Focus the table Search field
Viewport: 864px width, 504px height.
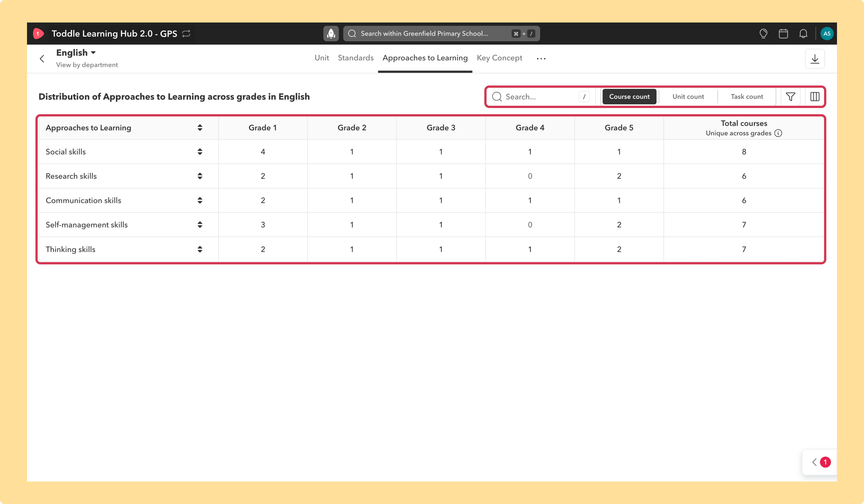541,97
